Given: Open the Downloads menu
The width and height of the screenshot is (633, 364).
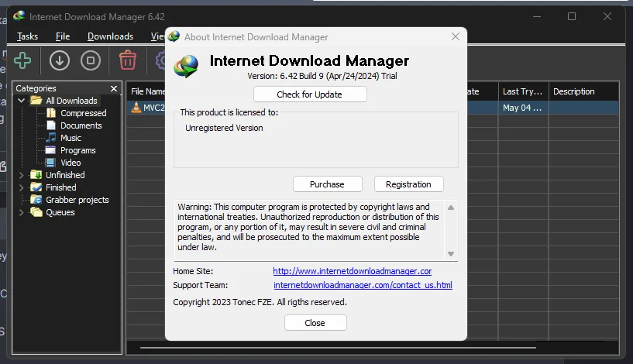Looking at the screenshot, I should 110,36.
